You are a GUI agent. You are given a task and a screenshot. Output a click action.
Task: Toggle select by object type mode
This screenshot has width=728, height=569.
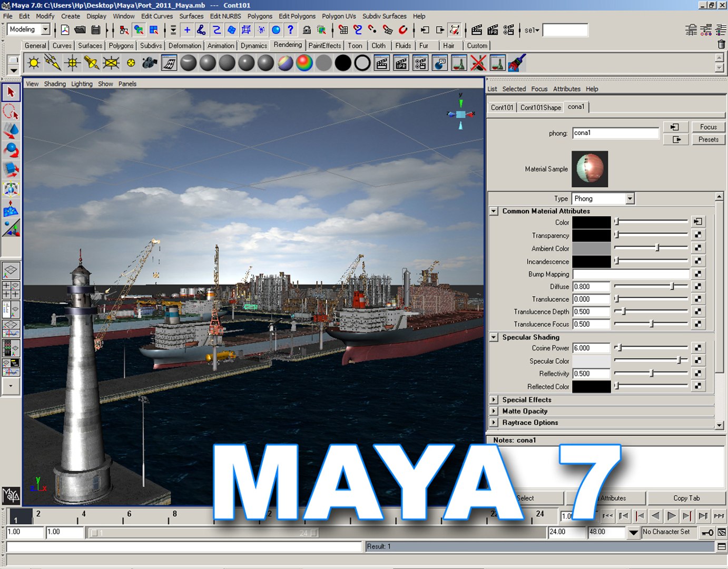point(139,30)
